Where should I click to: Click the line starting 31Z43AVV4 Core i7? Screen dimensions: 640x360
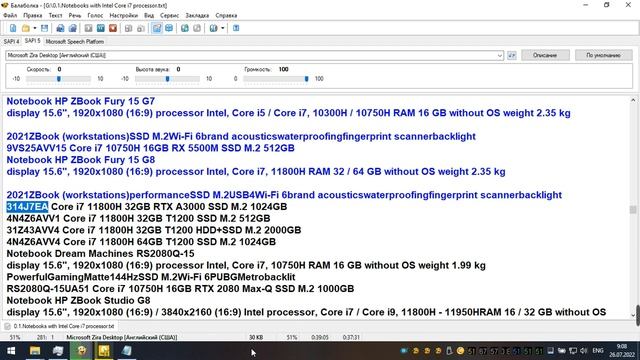coord(153,230)
